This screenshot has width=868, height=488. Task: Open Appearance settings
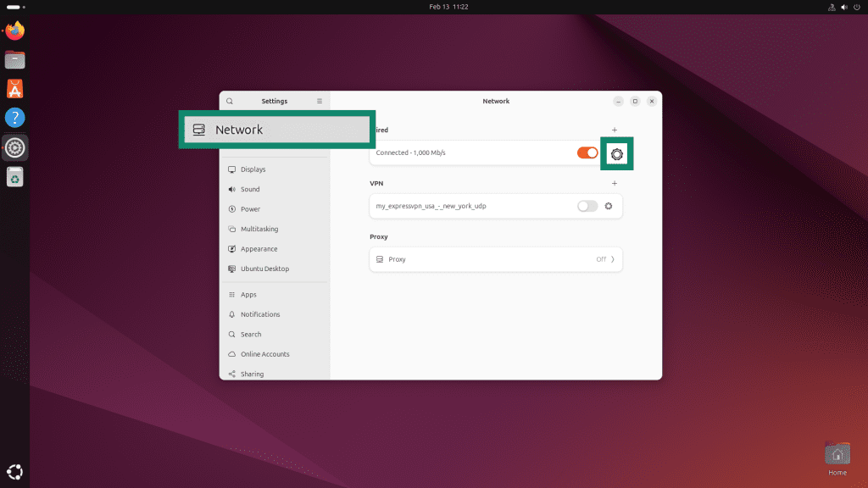click(275, 249)
